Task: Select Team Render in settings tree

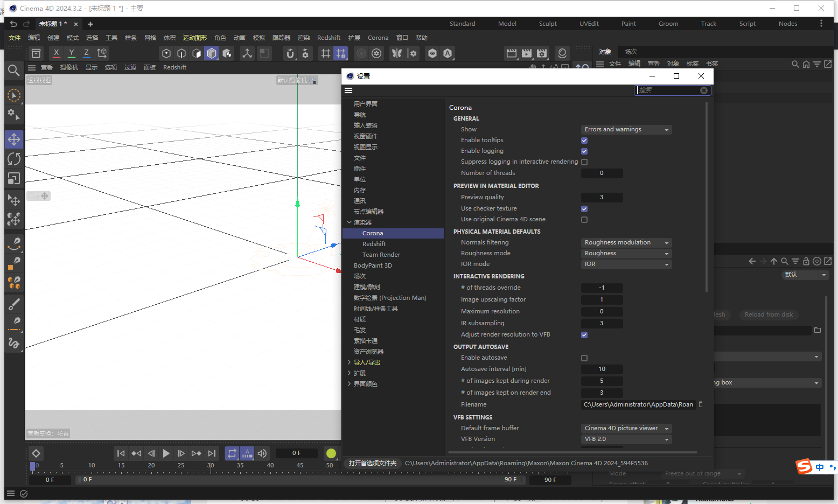Action: click(381, 255)
